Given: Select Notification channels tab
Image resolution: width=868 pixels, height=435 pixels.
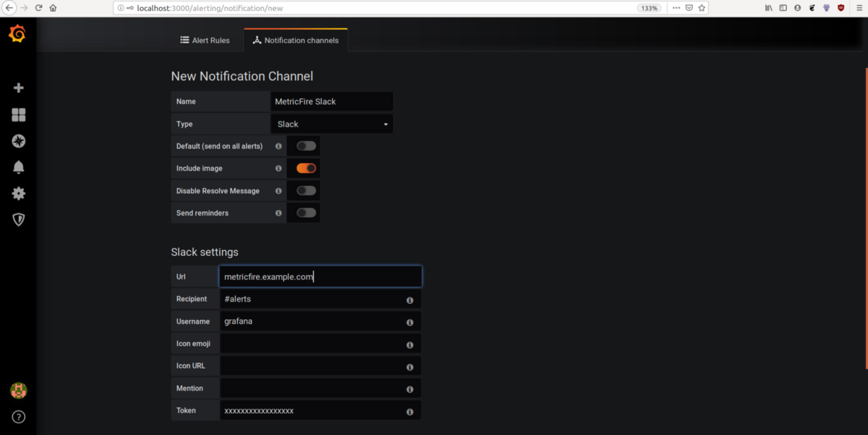Looking at the screenshot, I should coord(296,41).
